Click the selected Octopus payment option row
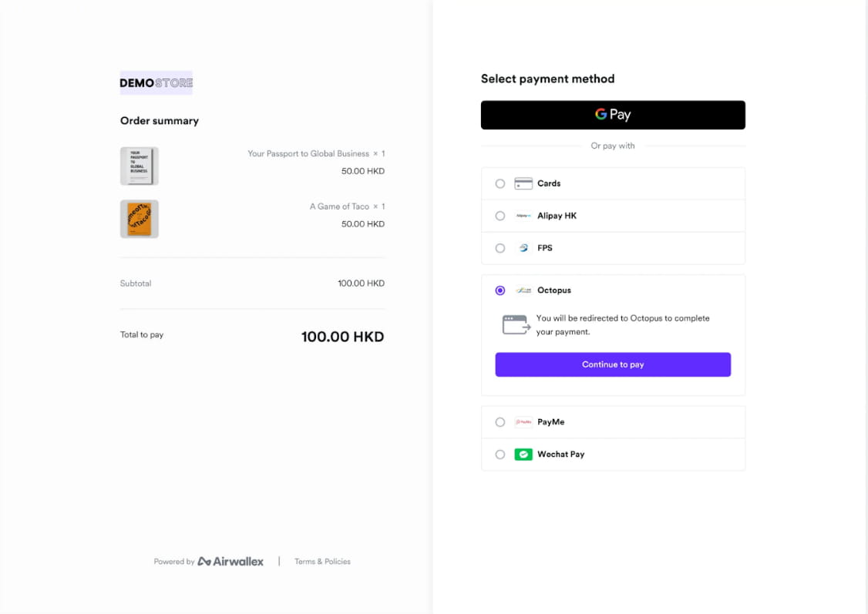This screenshot has width=868, height=614. pos(613,290)
